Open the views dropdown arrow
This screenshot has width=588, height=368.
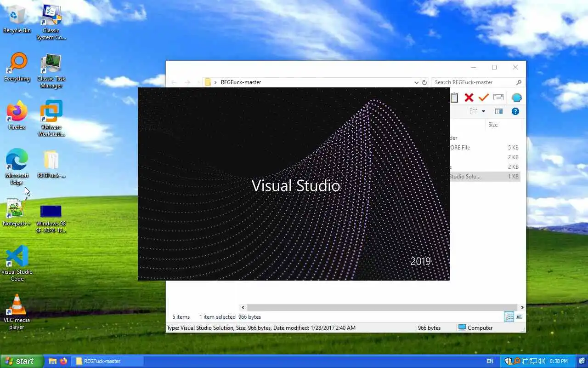484,111
